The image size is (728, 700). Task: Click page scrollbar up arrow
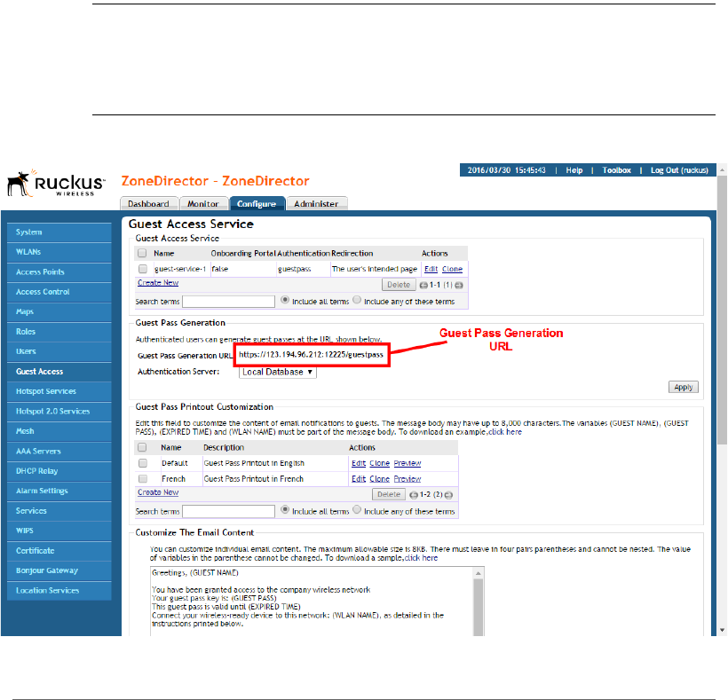tap(722, 170)
